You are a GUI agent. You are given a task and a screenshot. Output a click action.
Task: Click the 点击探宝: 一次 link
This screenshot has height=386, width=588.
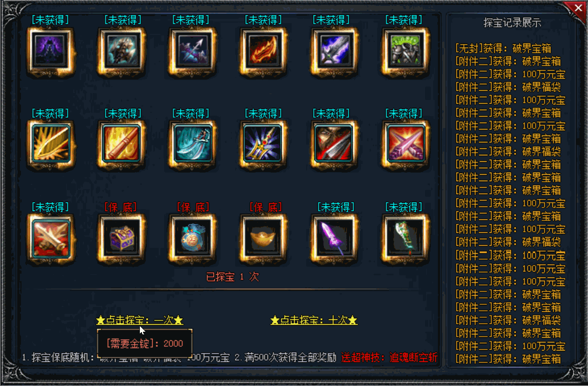coord(139,320)
